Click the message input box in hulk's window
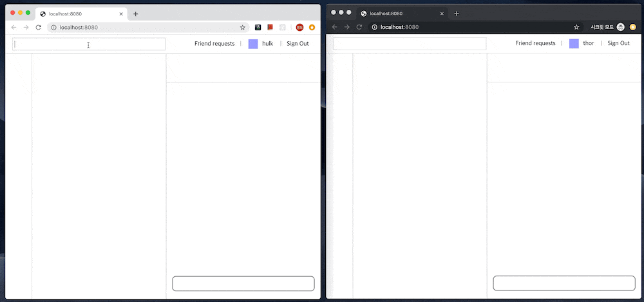This screenshot has width=644, height=302. tap(243, 283)
